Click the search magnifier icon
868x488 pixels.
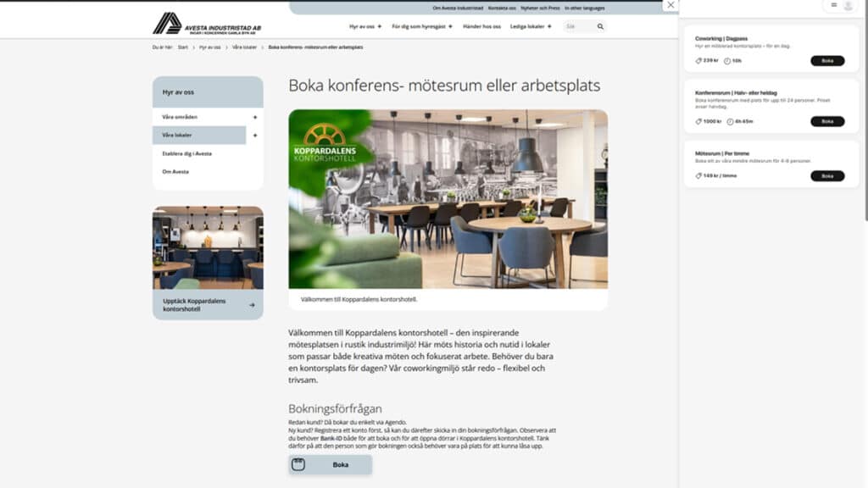coord(599,26)
